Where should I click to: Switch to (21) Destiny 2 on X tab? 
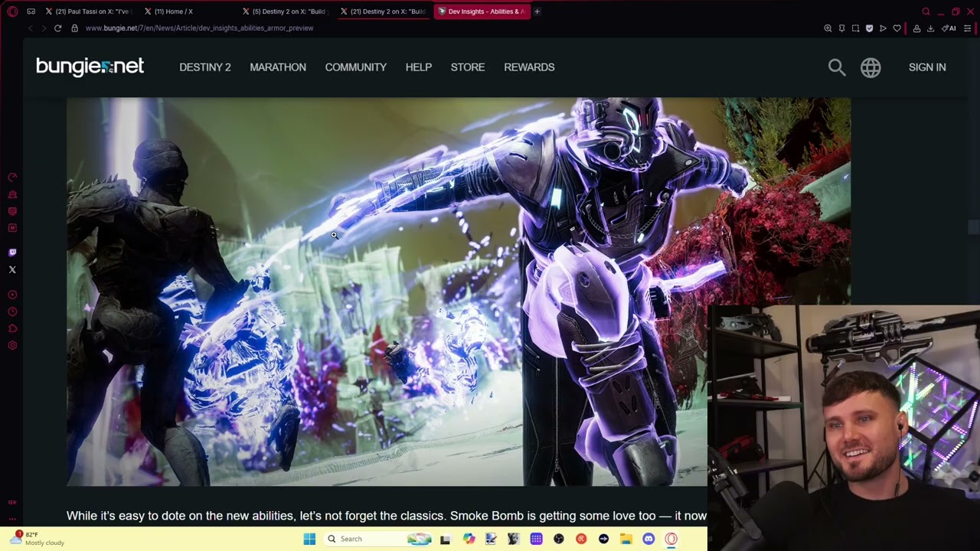(x=385, y=11)
